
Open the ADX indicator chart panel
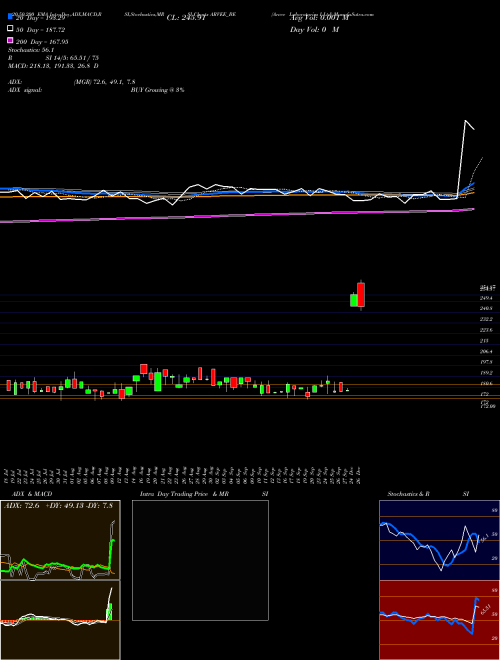coord(60,540)
